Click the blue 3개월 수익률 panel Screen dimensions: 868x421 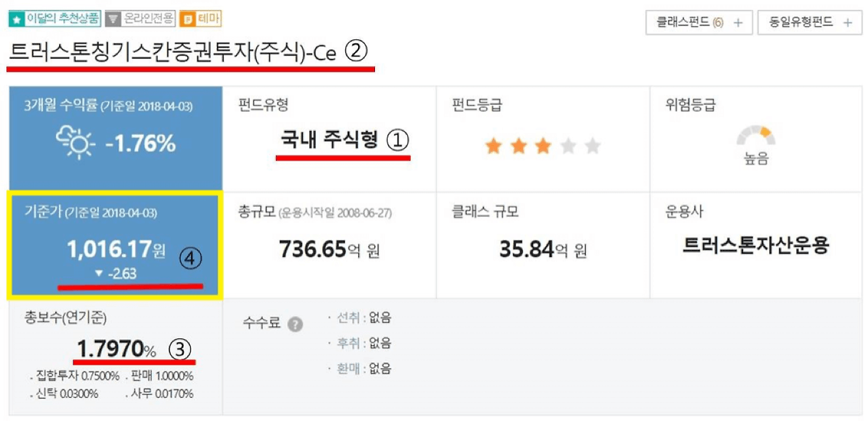[x=114, y=138]
